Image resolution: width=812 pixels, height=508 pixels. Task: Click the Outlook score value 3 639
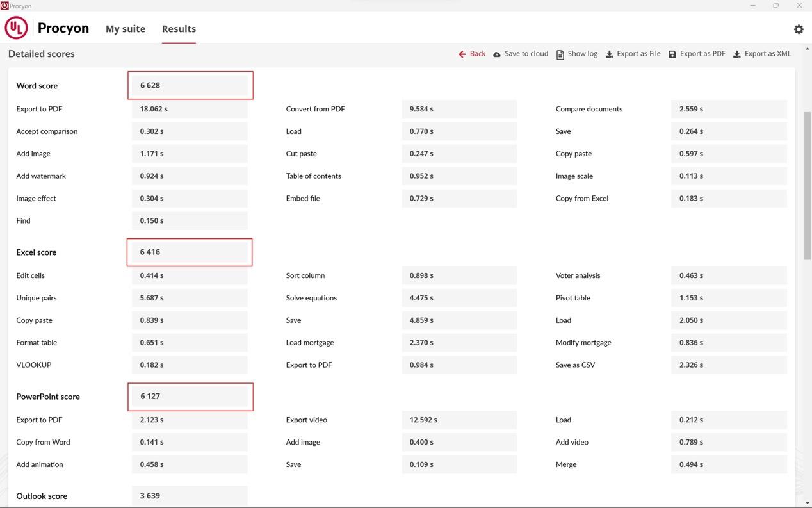pyautogui.click(x=190, y=496)
